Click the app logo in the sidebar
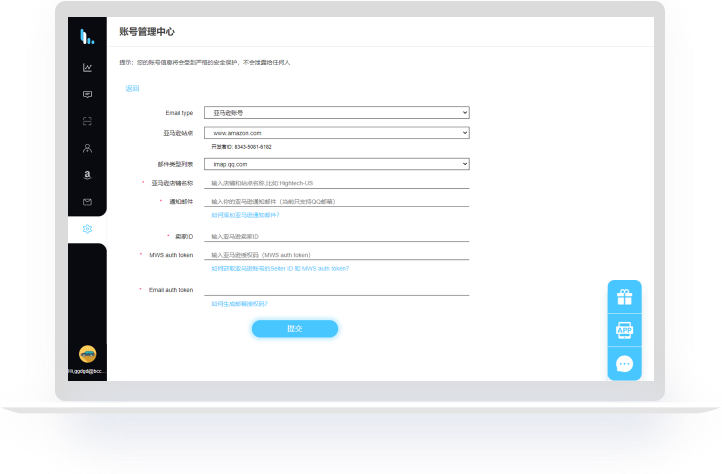The width and height of the screenshot is (722, 474). click(87, 36)
